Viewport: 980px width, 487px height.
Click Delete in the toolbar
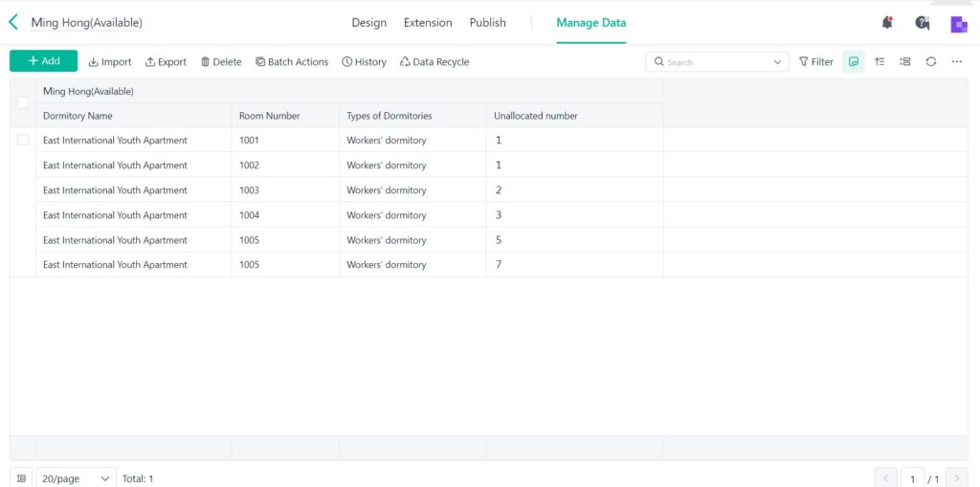(221, 62)
